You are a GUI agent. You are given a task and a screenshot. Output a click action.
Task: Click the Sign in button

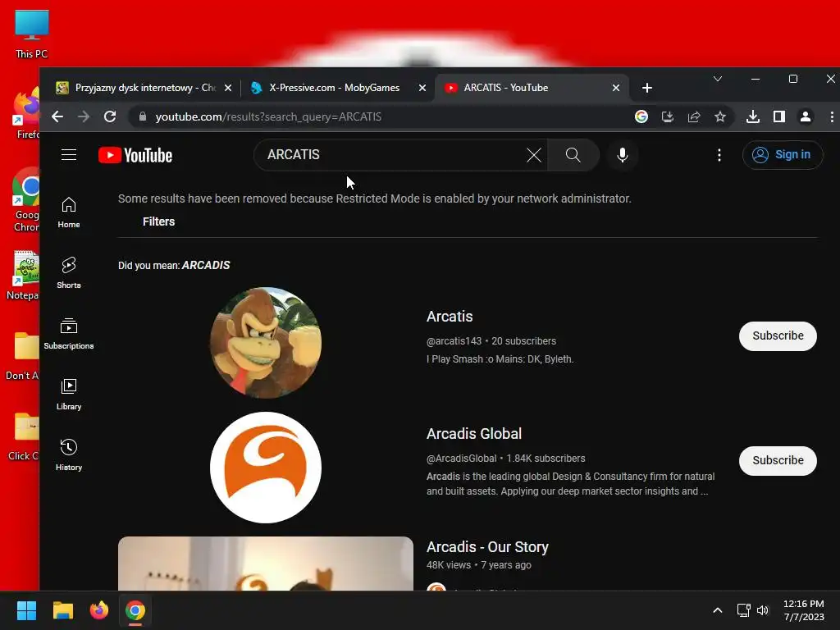(782, 155)
